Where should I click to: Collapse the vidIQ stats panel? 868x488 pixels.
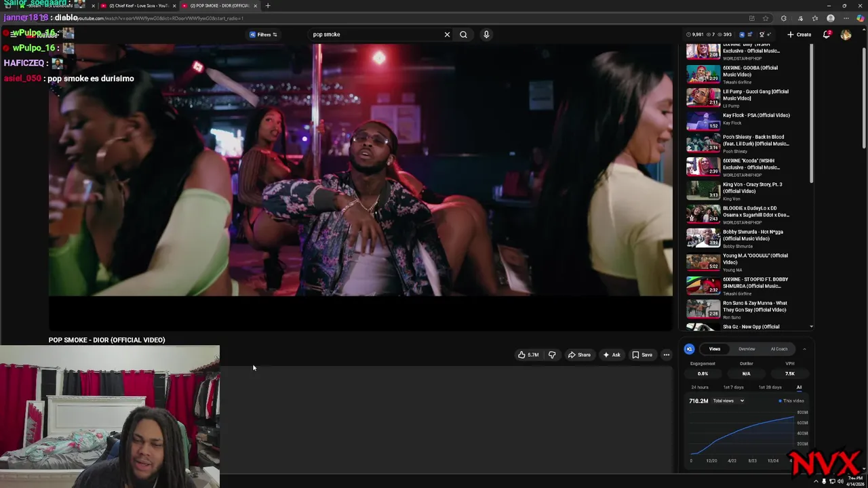(x=804, y=349)
